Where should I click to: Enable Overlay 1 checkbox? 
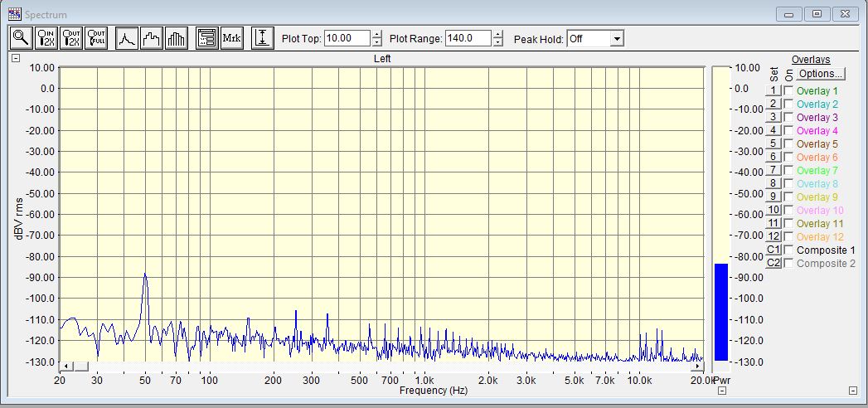(788, 90)
